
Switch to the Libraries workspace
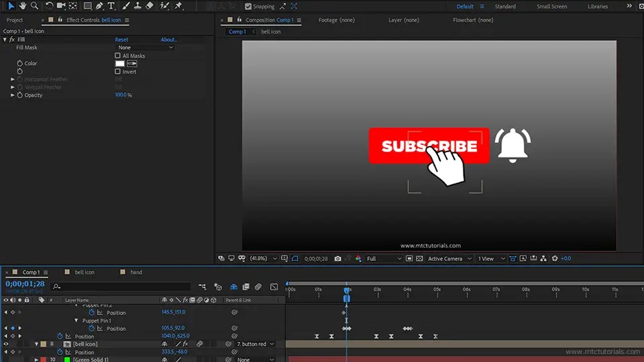(x=598, y=7)
